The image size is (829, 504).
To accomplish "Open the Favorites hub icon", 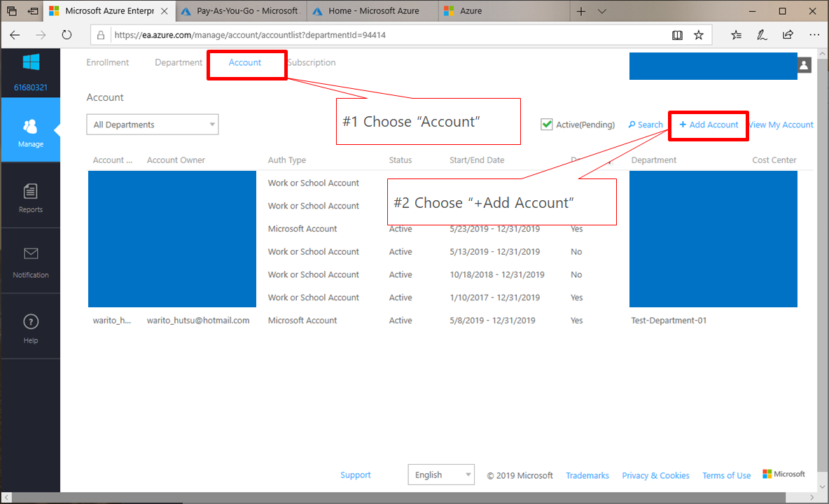I will coord(736,35).
